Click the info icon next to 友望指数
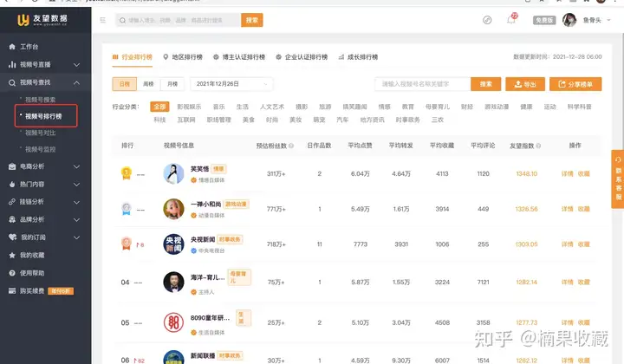This screenshot has height=364, width=624. 538,146
